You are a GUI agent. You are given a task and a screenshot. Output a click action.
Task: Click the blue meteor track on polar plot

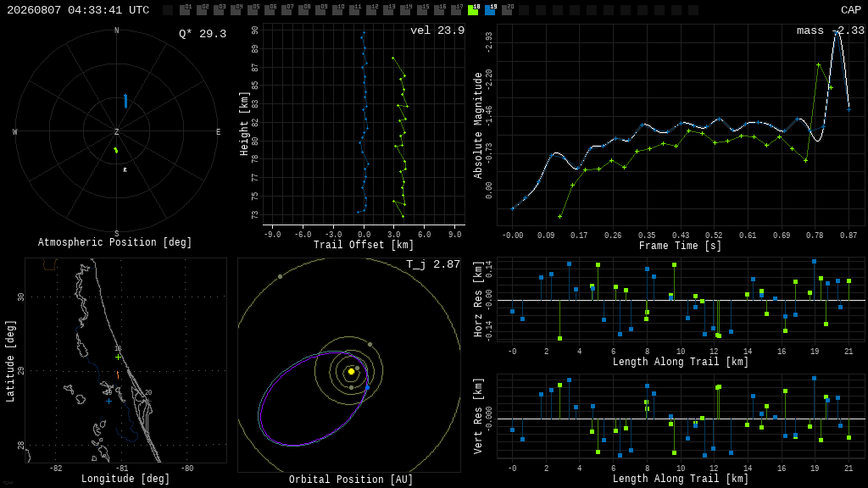point(125,101)
